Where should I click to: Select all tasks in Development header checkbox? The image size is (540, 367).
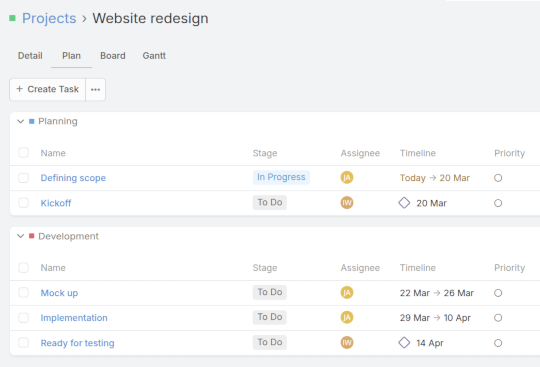(x=23, y=268)
